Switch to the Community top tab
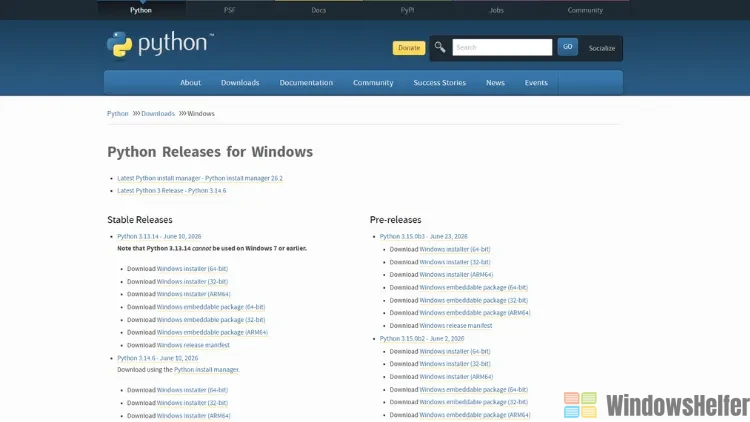The image size is (750, 422). coord(585,10)
